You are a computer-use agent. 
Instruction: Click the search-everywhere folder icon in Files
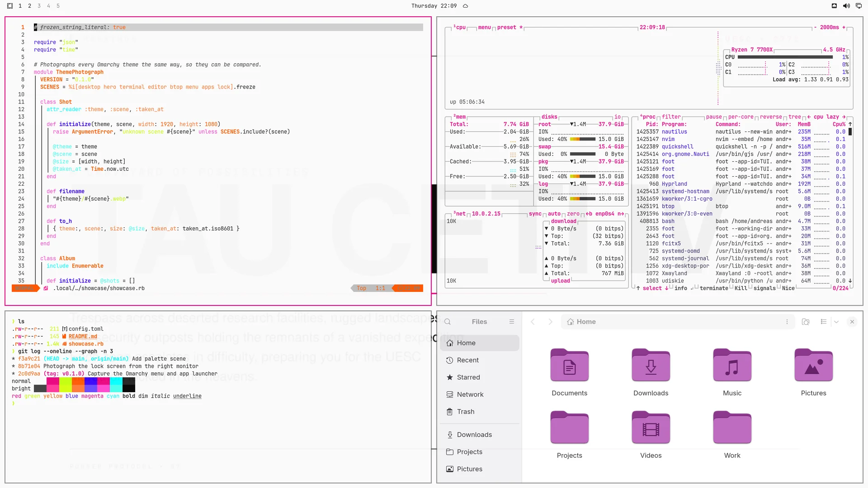coord(806,322)
